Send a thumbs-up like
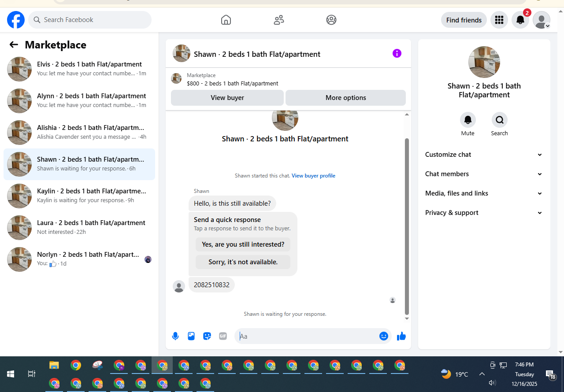This screenshot has width=564, height=392. 401,336
